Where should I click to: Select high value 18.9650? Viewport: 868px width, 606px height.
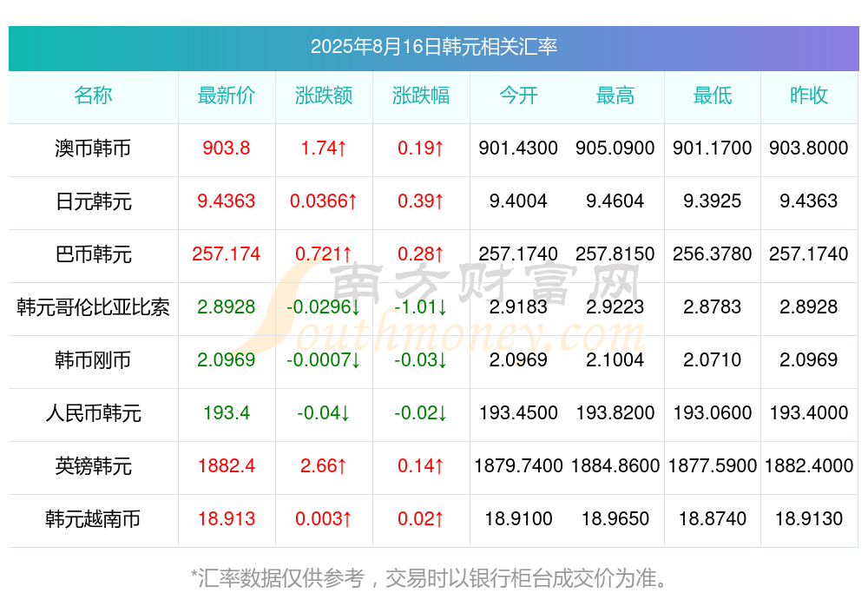(x=615, y=518)
